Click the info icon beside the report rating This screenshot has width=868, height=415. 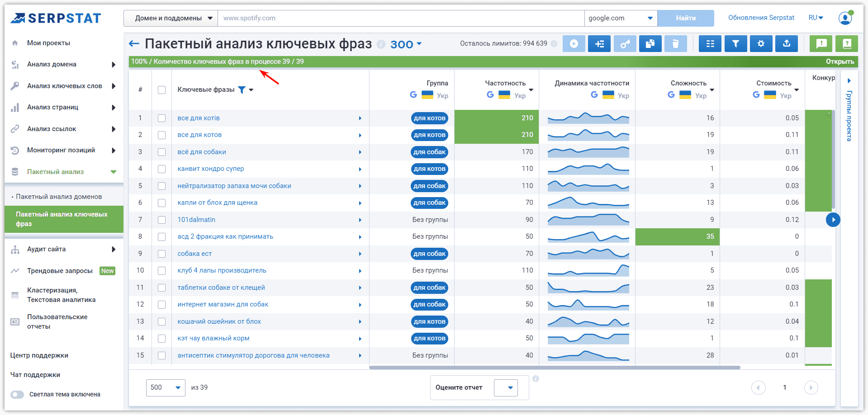(536, 379)
